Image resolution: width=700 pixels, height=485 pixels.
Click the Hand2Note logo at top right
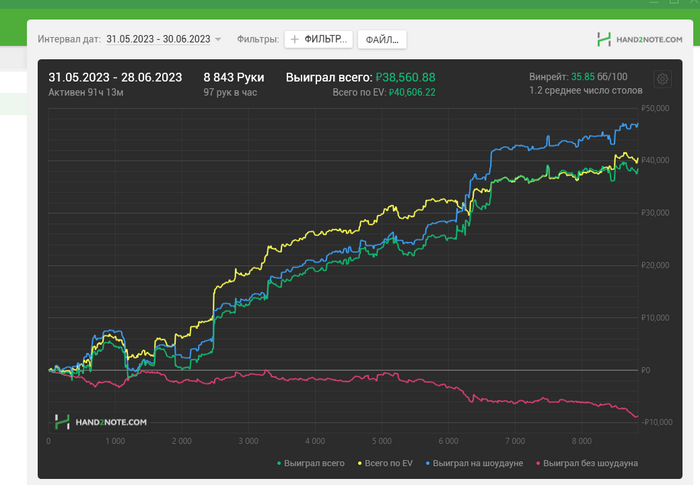[x=640, y=39]
